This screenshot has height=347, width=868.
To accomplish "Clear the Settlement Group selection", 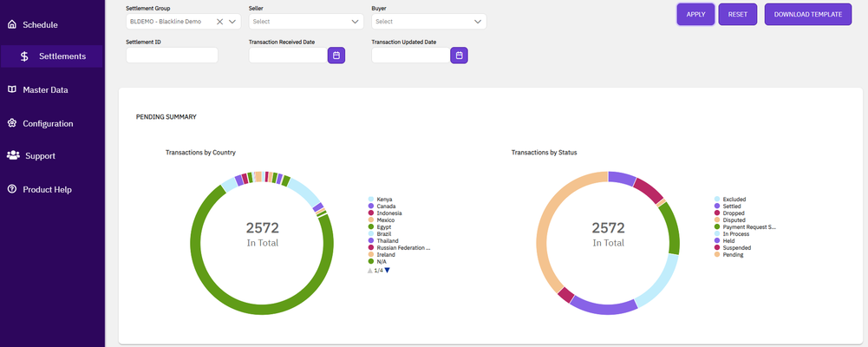I will 219,22.
